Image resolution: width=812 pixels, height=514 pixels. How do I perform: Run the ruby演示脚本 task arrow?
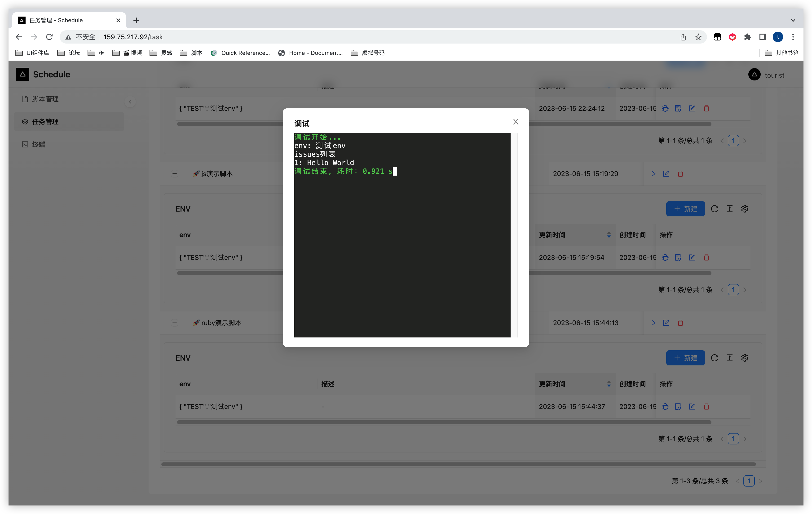[x=653, y=323]
